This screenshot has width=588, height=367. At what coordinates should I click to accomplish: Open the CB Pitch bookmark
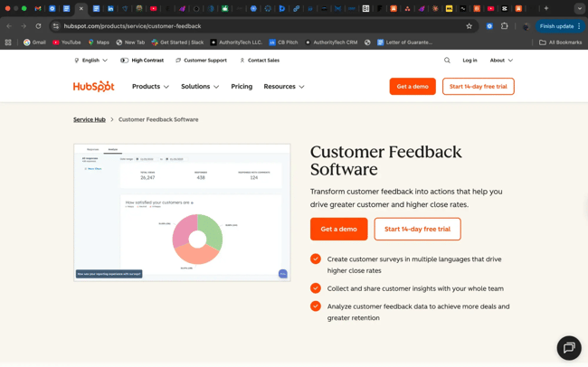tap(283, 42)
